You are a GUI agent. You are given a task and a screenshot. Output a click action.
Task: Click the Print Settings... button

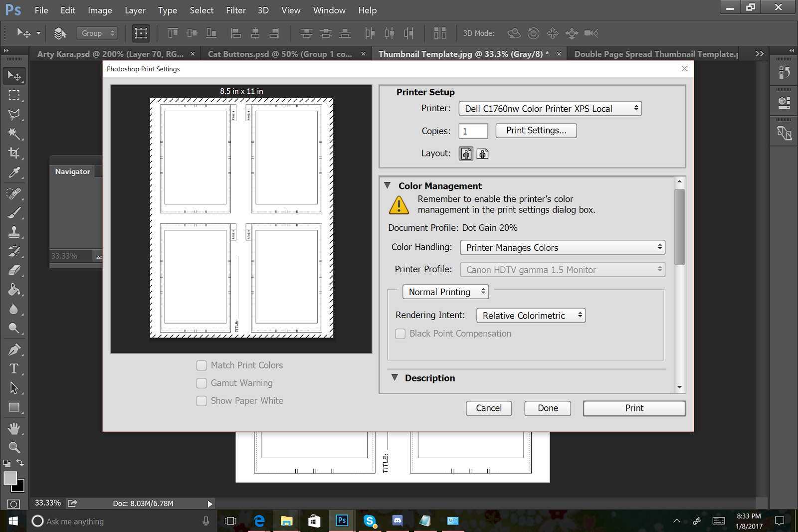(536, 131)
